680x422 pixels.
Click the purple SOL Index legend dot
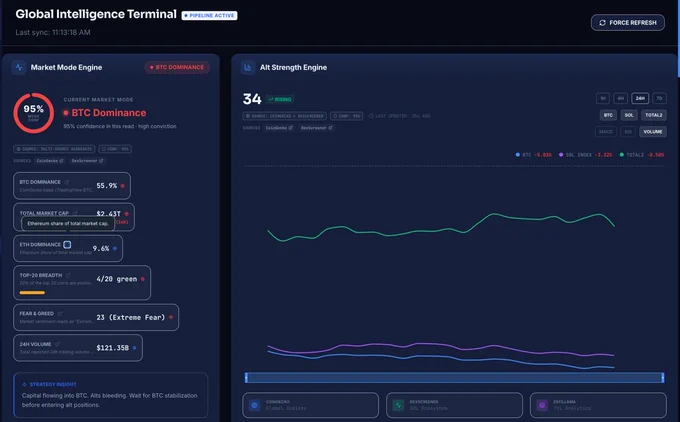[x=561, y=154]
